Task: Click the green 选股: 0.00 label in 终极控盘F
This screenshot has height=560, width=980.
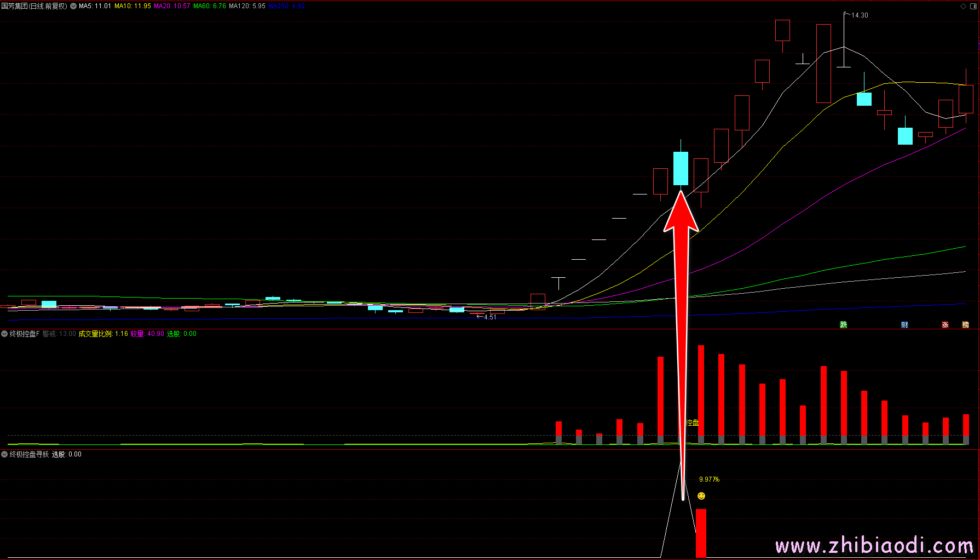Action: tap(182, 334)
